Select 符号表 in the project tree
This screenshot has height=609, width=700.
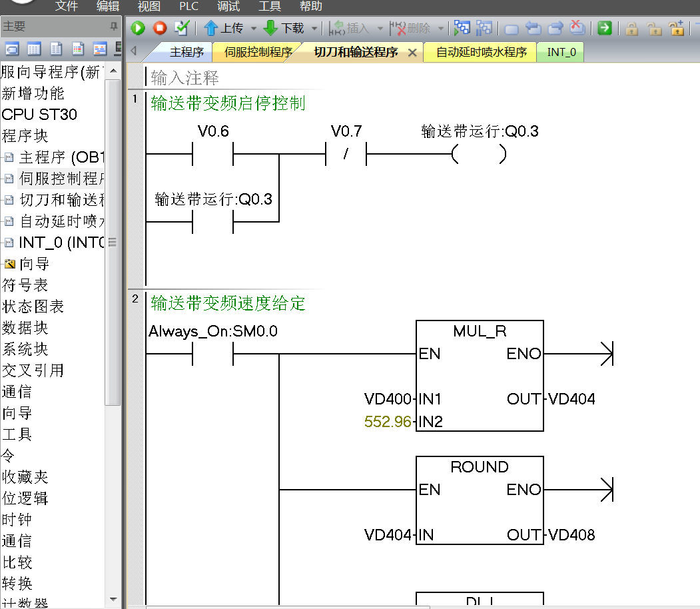coord(25,285)
